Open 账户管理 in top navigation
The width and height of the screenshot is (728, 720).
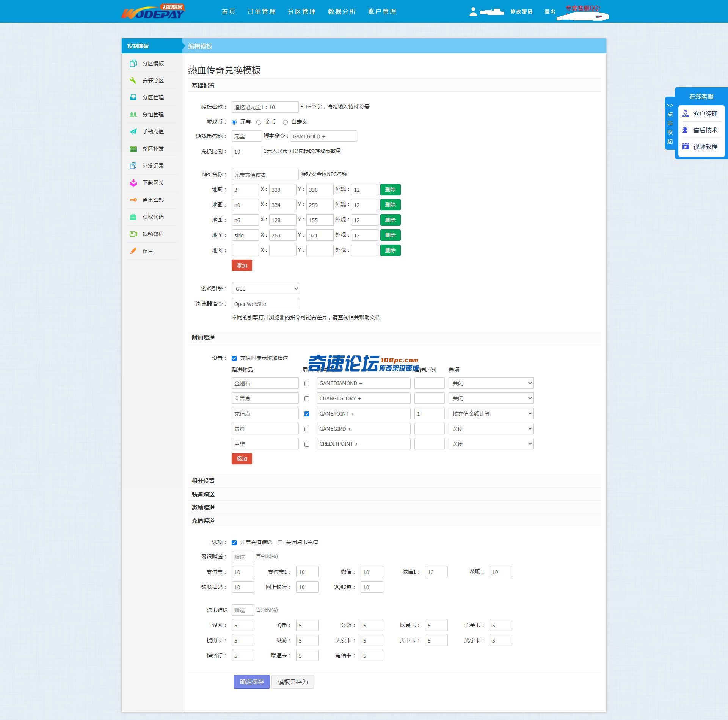(x=382, y=11)
